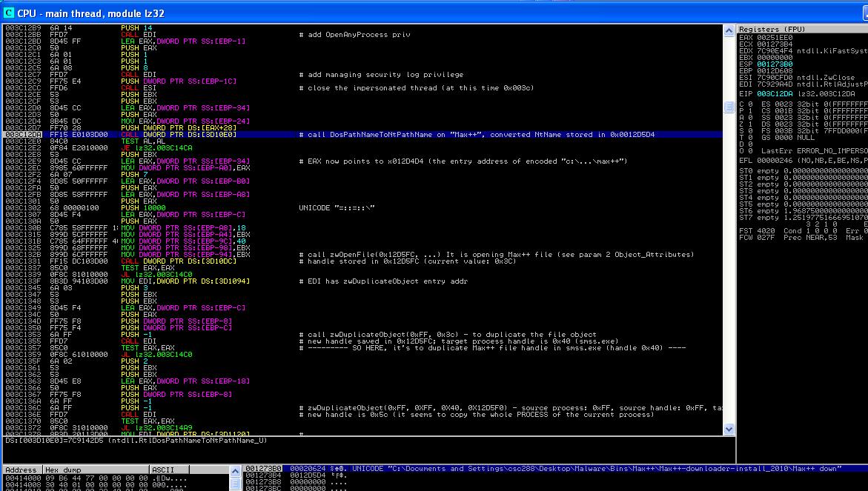
Task: Select the JL instruction at address 003C1359
Action: 156,355
